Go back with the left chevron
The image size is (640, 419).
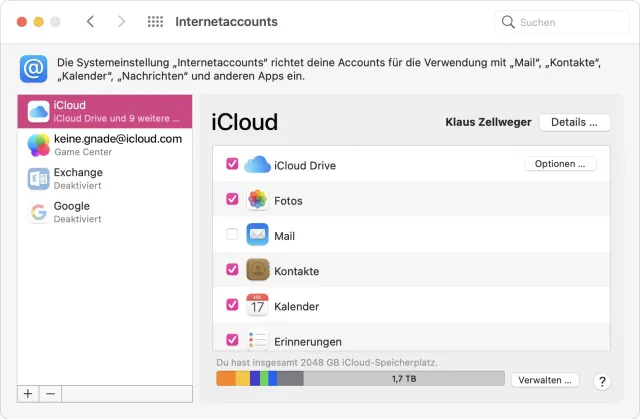pyautogui.click(x=90, y=21)
